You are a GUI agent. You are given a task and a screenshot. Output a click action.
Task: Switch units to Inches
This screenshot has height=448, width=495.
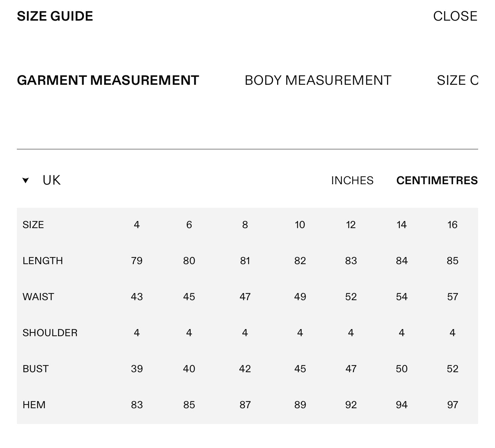(x=352, y=180)
